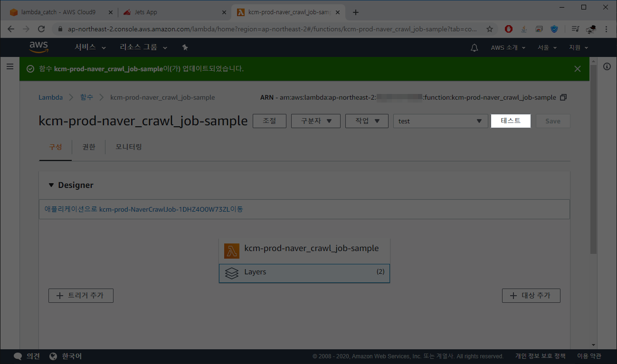Go forward in browser history

pos(26,29)
